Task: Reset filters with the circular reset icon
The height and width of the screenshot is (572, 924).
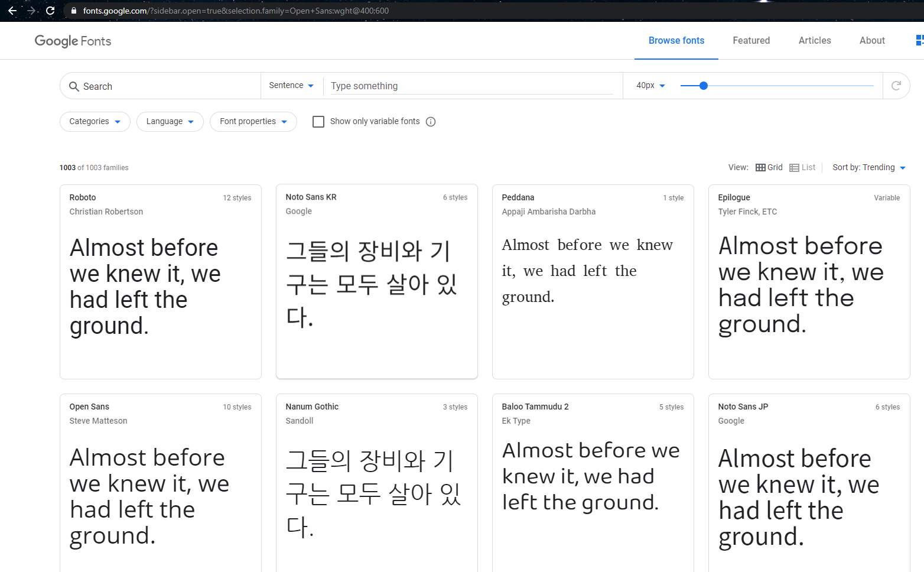Action: 896,86
